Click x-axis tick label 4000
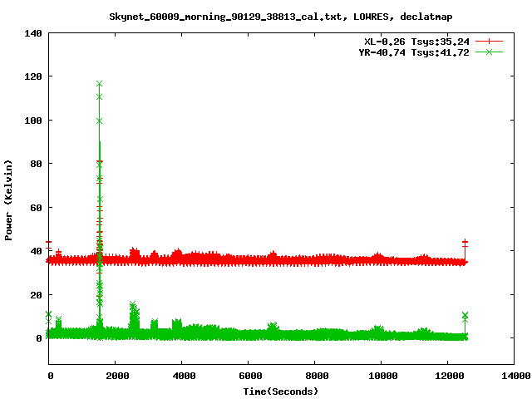The width and height of the screenshot is (532, 399). click(x=184, y=376)
